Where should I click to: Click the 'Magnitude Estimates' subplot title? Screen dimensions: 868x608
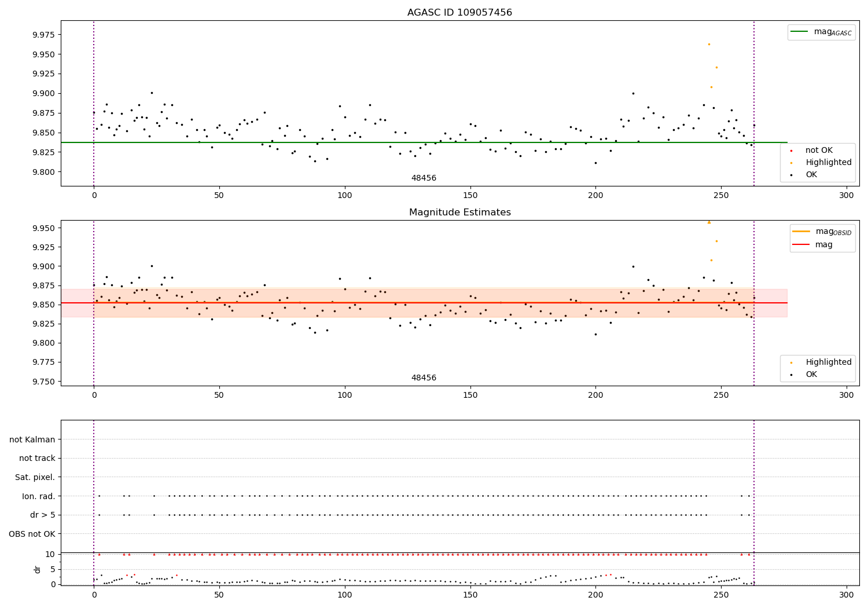[x=459, y=213]
